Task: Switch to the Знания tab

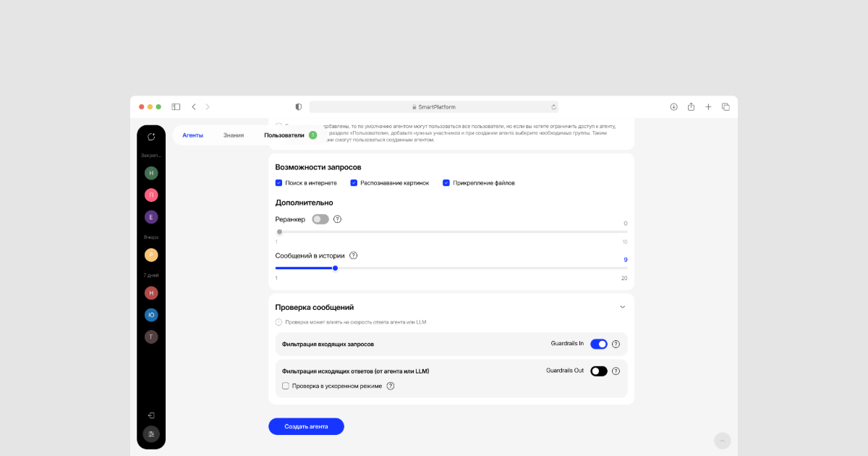Action: point(234,135)
